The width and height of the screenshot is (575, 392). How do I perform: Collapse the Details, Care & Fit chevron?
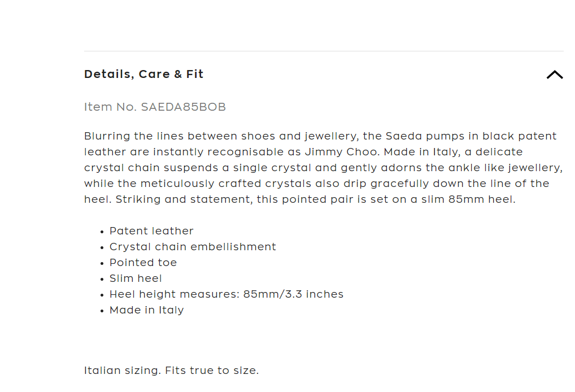(555, 75)
